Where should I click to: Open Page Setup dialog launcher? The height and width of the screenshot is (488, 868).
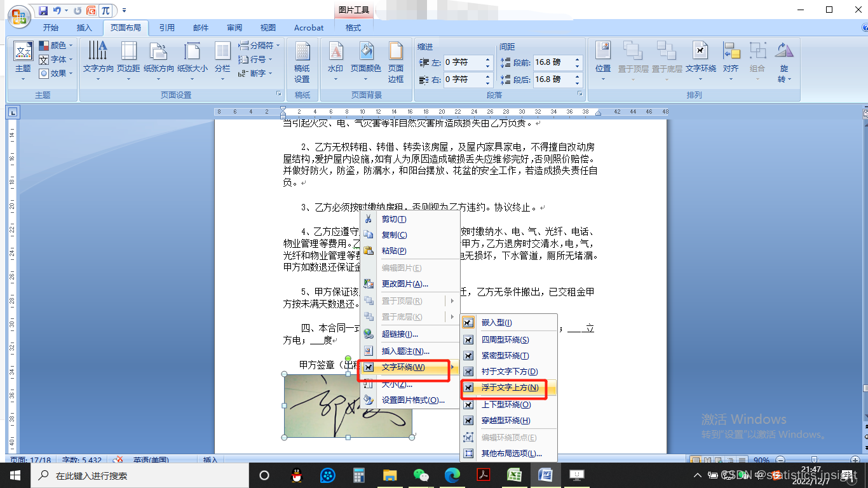click(278, 94)
